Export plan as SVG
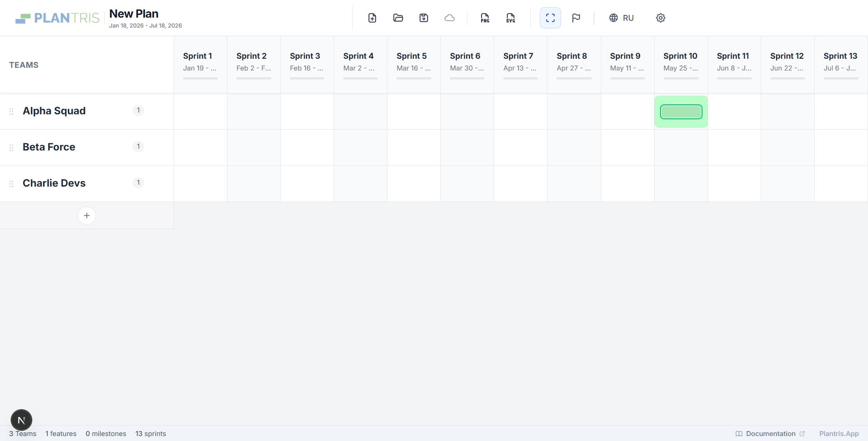The width and height of the screenshot is (868, 441). (510, 18)
